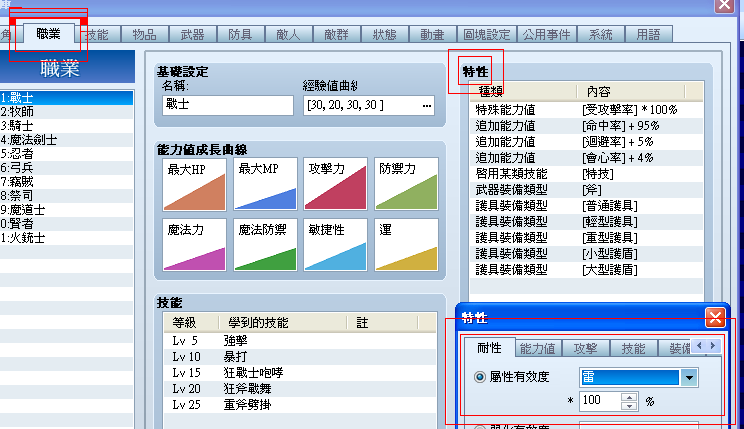Increase percentage with up stepper arrow
The image size is (744, 429).
click(629, 397)
